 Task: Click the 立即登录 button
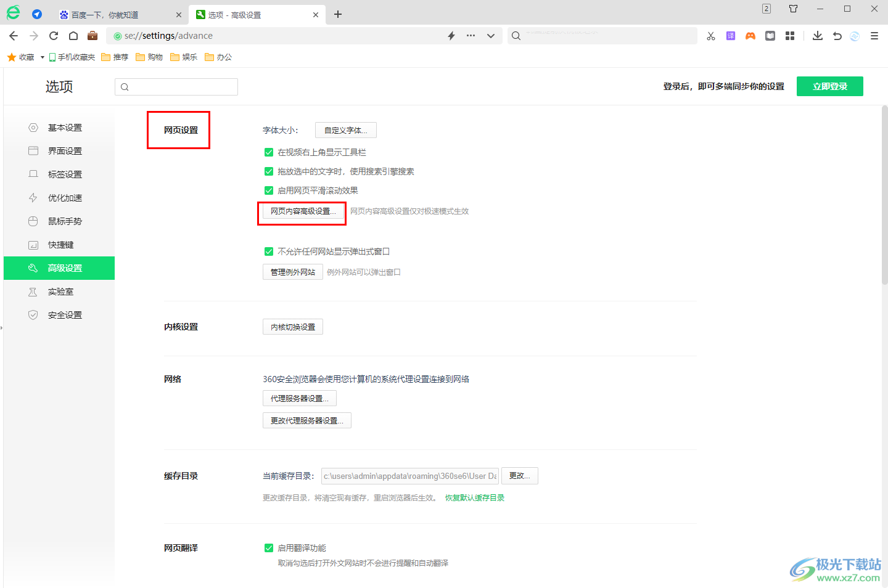[830, 86]
